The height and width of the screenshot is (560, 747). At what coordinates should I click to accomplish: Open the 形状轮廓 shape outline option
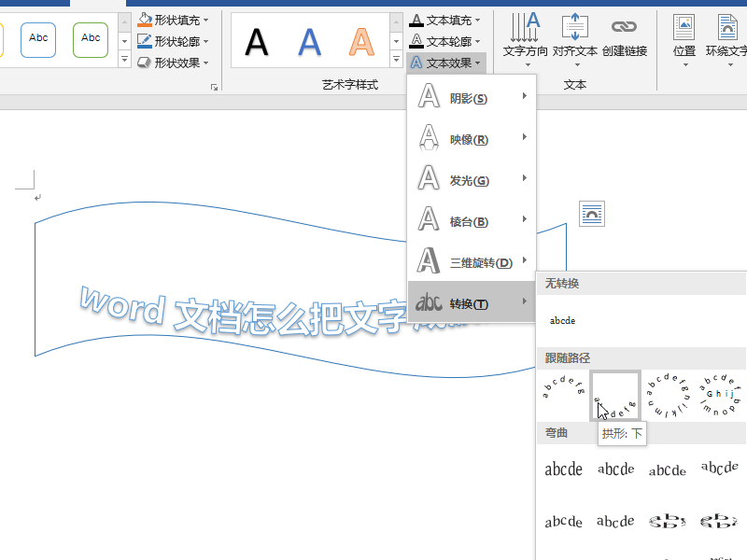(x=173, y=41)
